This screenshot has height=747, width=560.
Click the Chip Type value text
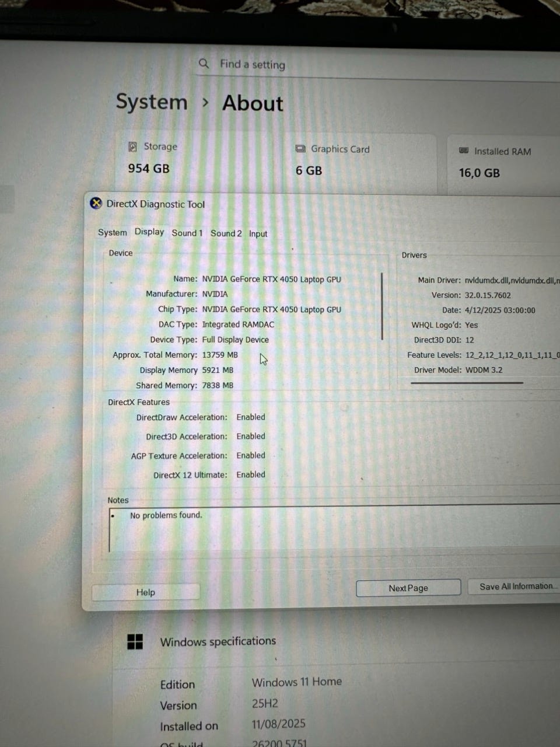pos(271,310)
